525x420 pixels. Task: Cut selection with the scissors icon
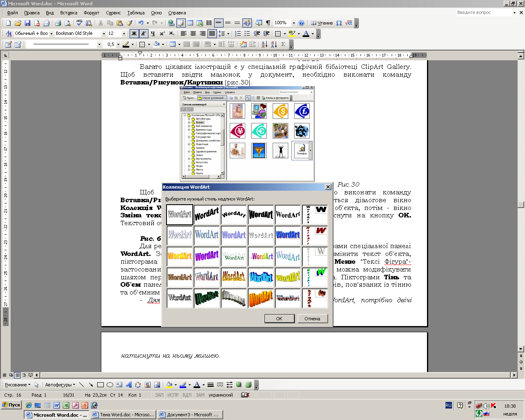point(100,23)
